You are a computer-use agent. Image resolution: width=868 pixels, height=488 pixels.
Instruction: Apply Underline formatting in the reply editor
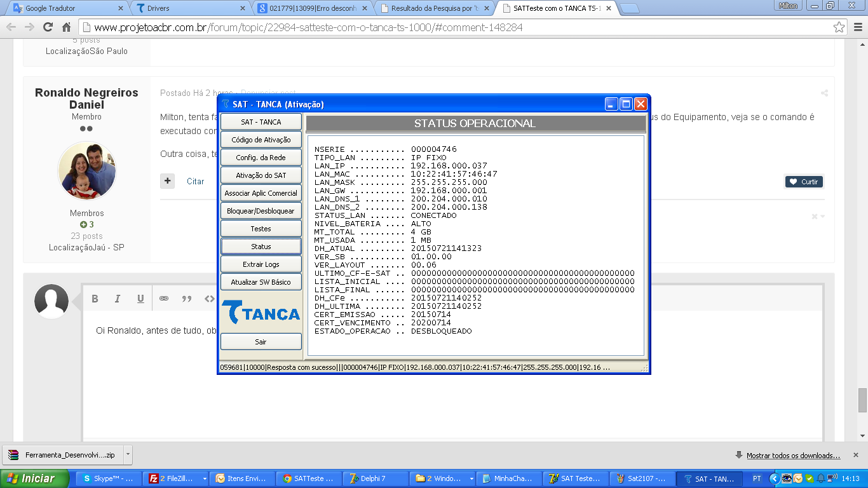pos(140,299)
